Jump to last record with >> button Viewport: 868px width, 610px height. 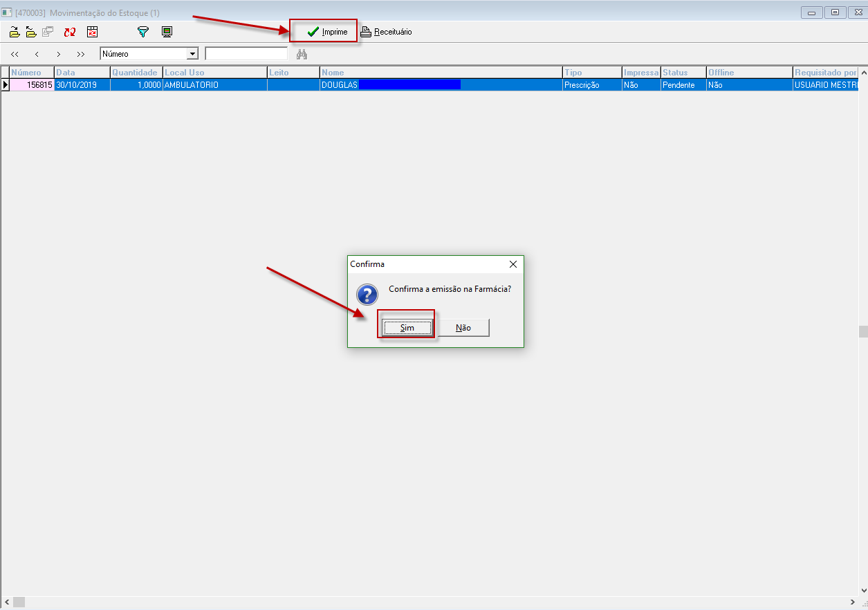(81, 54)
